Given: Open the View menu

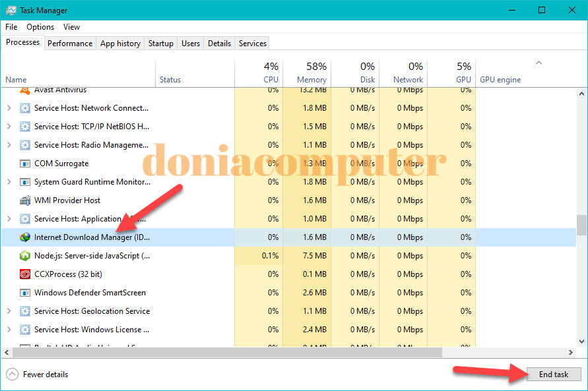Looking at the screenshot, I should click(71, 27).
